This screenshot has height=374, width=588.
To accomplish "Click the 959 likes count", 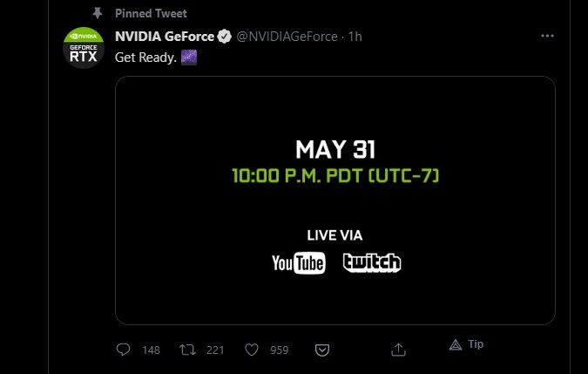I will pos(280,350).
